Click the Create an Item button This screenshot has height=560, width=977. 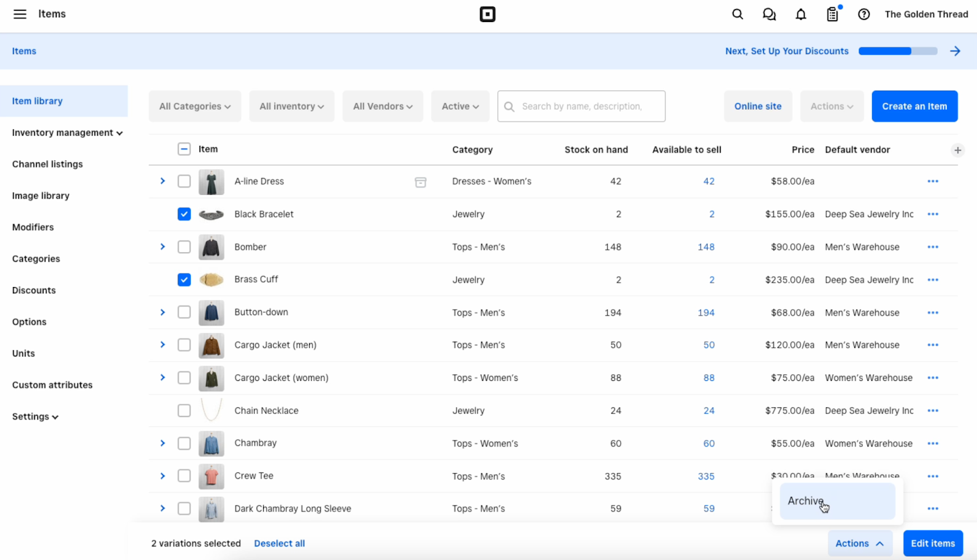(914, 106)
